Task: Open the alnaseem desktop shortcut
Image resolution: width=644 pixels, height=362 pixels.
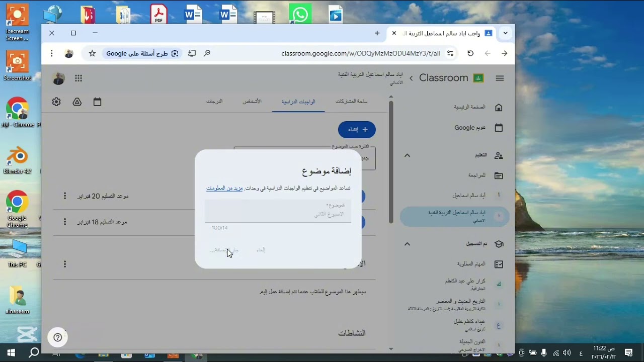Action: click(x=17, y=300)
